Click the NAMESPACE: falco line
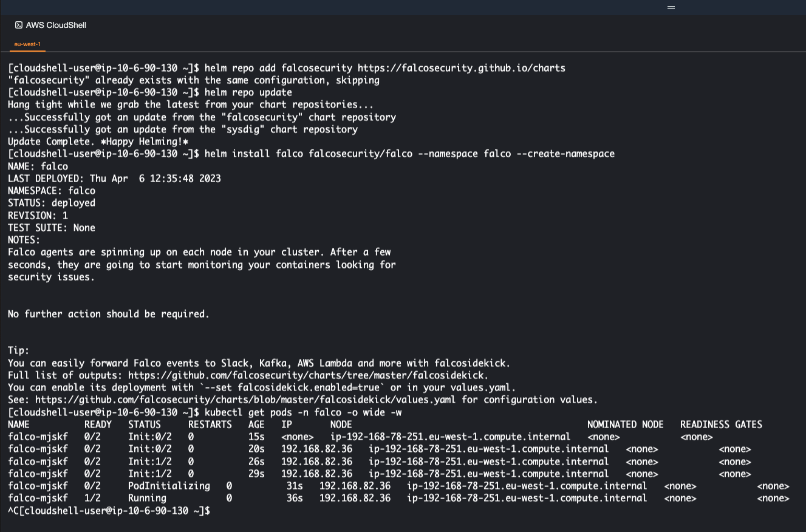 click(x=51, y=191)
